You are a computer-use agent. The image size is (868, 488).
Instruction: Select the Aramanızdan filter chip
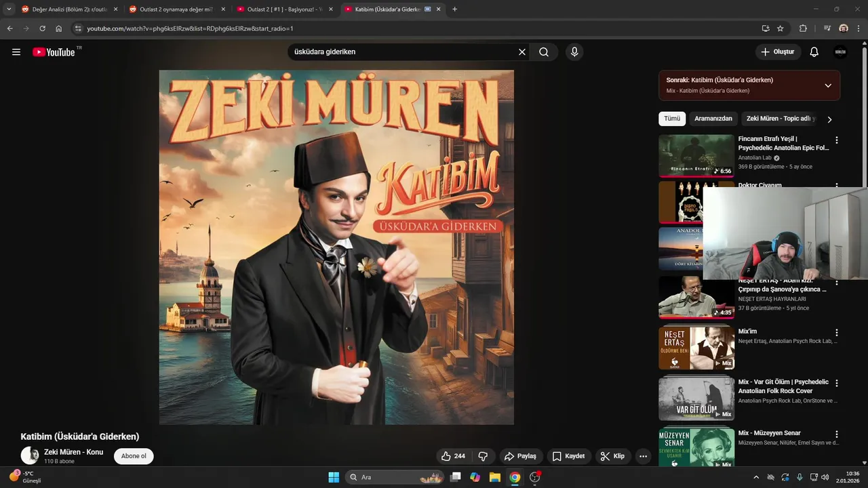pos(713,119)
